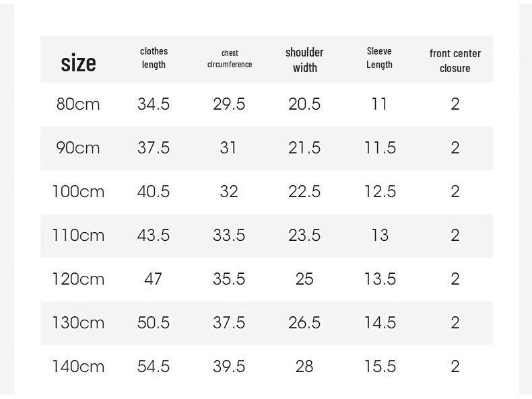532x399 pixels.
Task: Select the 90cm size row label
Action: coord(78,147)
